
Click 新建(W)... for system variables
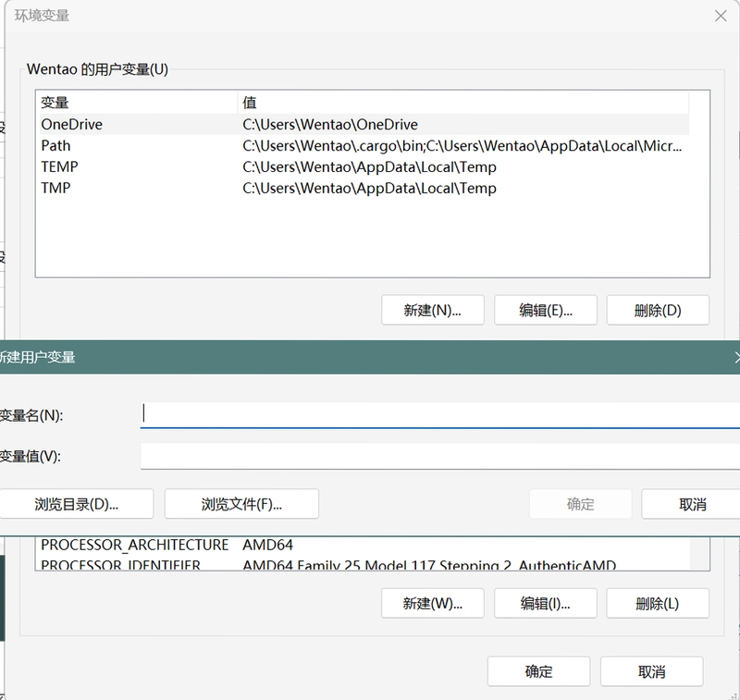point(432,603)
